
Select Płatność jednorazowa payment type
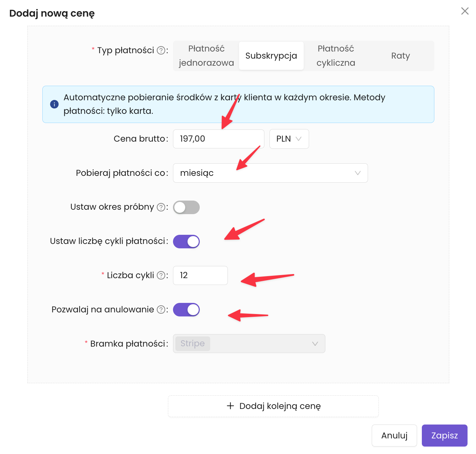[206, 56]
